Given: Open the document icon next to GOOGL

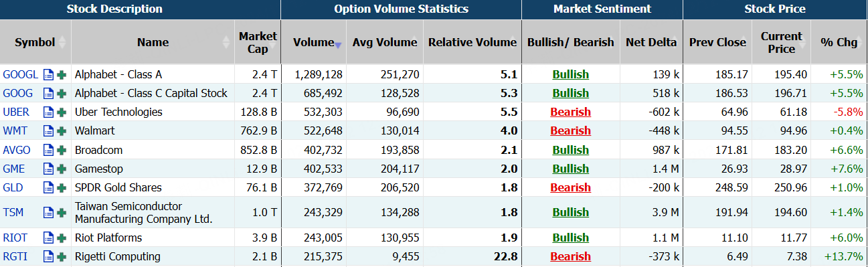Looking at the screenshot, I should pyautogui.click(x=48, y=74).
